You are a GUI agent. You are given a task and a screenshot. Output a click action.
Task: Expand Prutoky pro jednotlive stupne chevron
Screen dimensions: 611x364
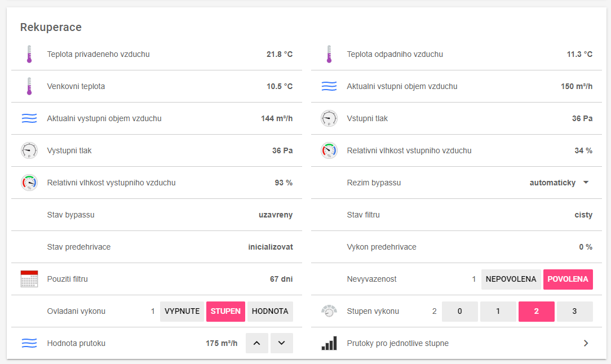pos(586,343)
